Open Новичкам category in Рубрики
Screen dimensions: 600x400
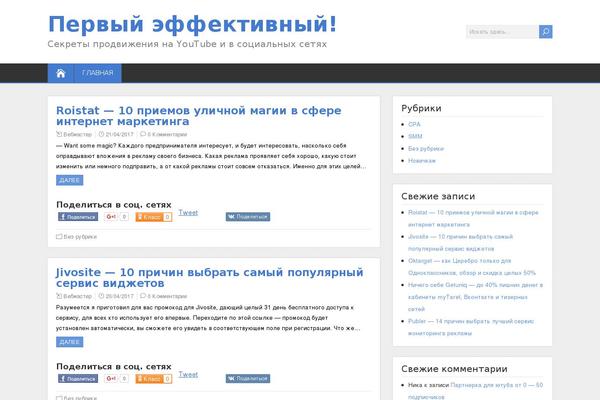pyautogui.click(x=422, y=161)
